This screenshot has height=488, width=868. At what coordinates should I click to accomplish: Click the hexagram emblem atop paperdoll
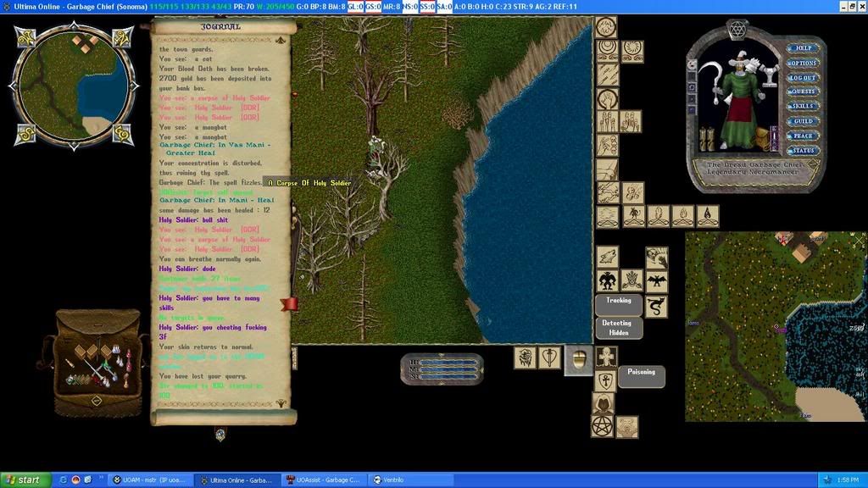(x=737, y=30)
